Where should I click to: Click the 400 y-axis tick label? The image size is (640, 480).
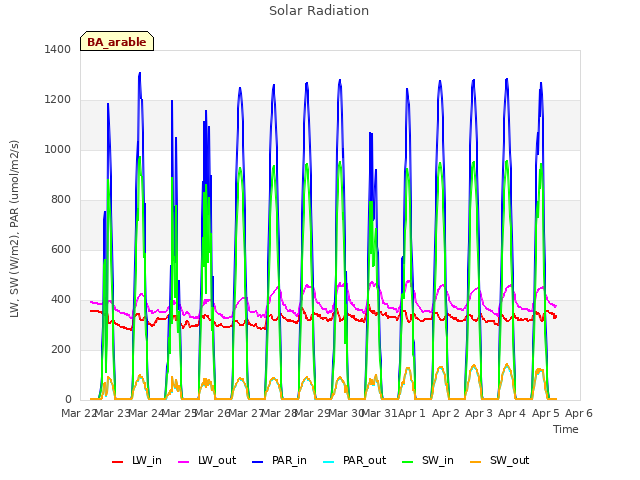tap(61, 300)
